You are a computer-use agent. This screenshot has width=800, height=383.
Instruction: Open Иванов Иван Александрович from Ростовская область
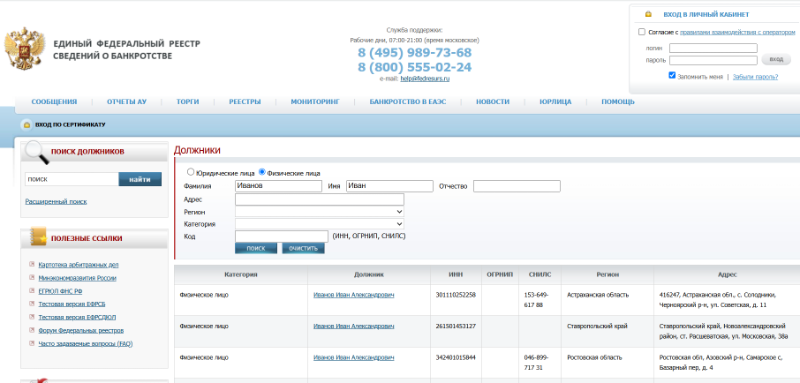pos(354,358)
